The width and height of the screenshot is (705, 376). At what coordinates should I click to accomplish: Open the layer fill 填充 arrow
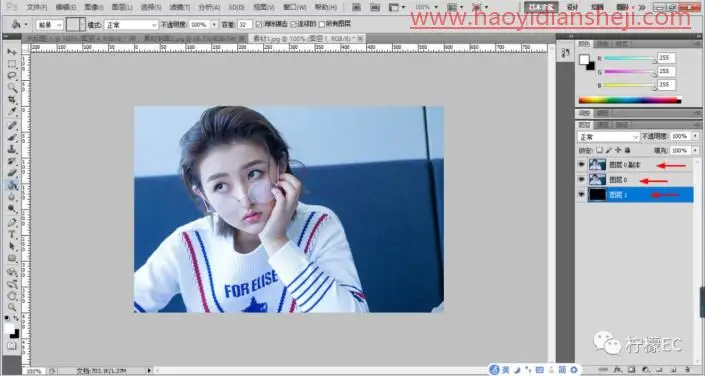tap(696, 150)
